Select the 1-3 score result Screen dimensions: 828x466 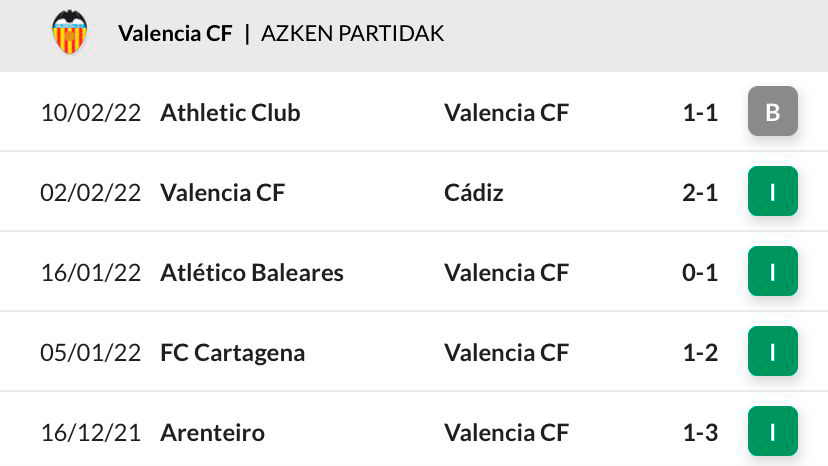(700, 433)
